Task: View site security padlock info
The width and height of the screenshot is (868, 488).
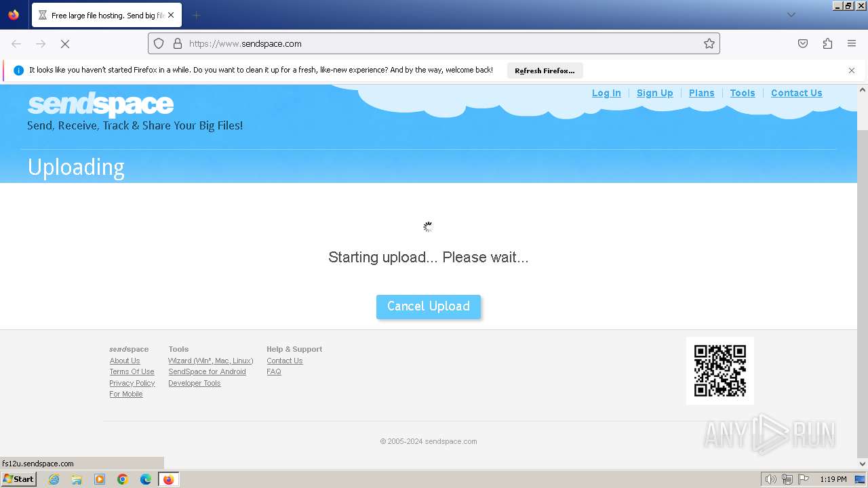Action: pos(178,43)
